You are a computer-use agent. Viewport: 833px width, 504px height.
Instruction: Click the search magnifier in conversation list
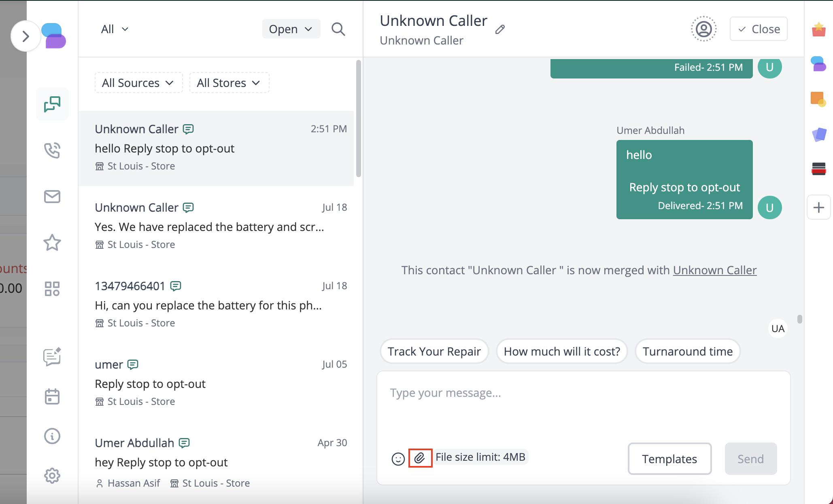tap(338, 29)
